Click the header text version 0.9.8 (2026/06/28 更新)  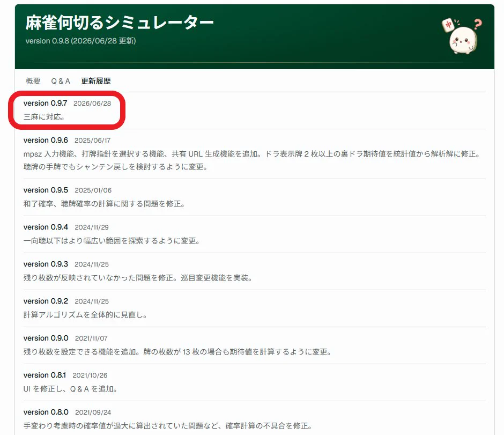[x=80, y=41]
